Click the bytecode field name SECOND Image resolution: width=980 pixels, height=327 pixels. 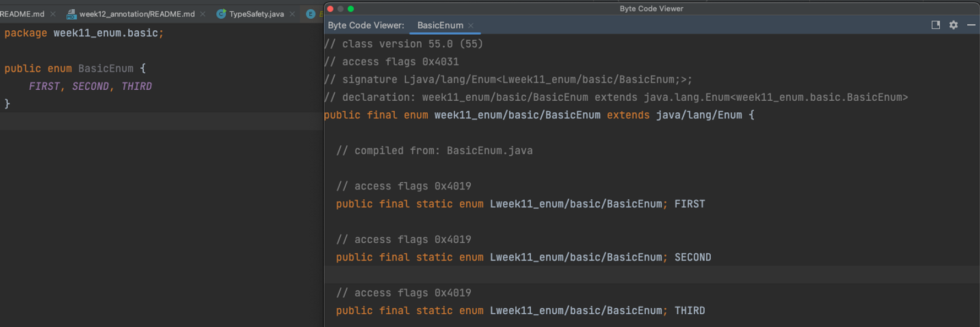click(x=693, y=257)
